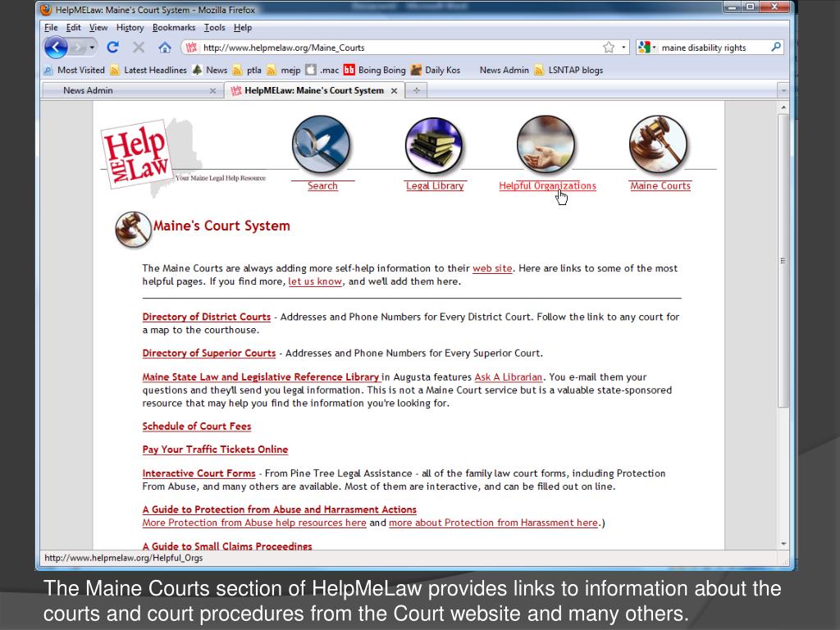Click the vertical scrollbar thumb
Viewport: 840px width, 630px height.
coord(783,261)
